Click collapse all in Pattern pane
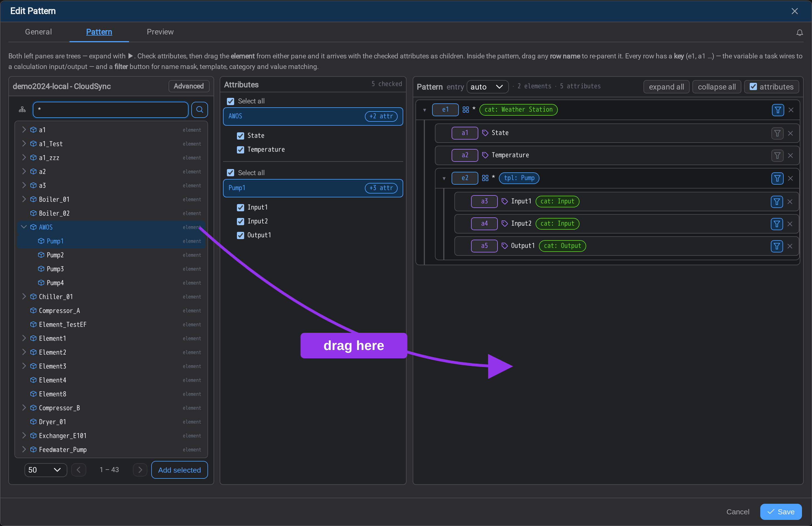Screen dimensions: 812x526 point(716,87)
